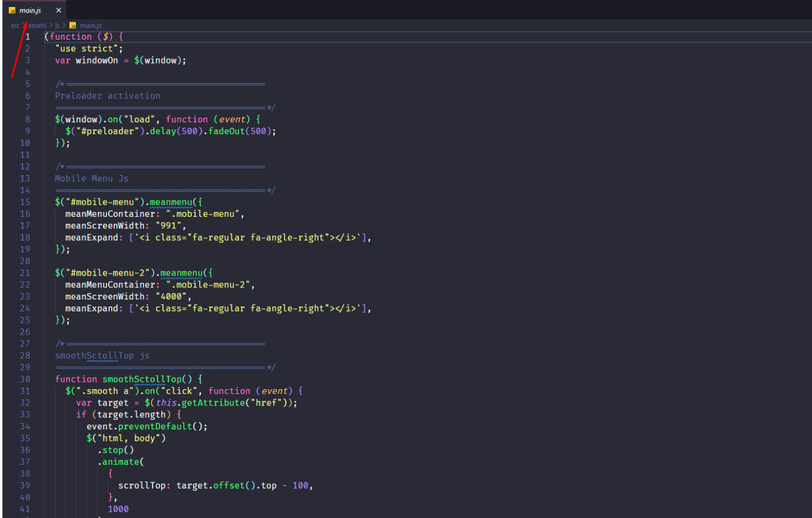
Task: Click the function keyword on line 1
Action: 69,37
